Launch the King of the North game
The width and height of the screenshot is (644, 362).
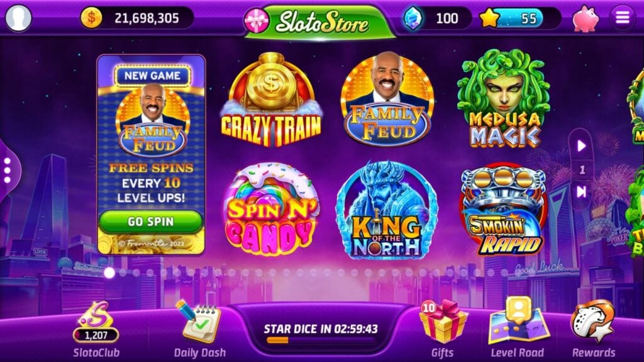(x=387, y=210)
